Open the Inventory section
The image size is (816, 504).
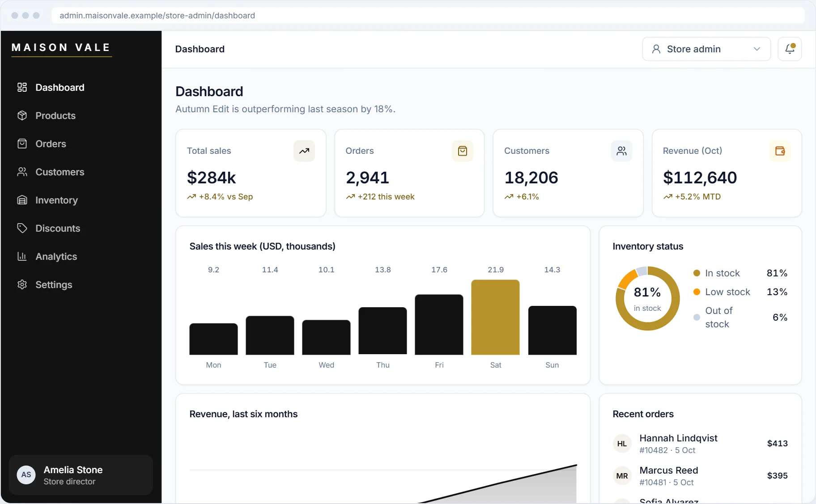81,200
